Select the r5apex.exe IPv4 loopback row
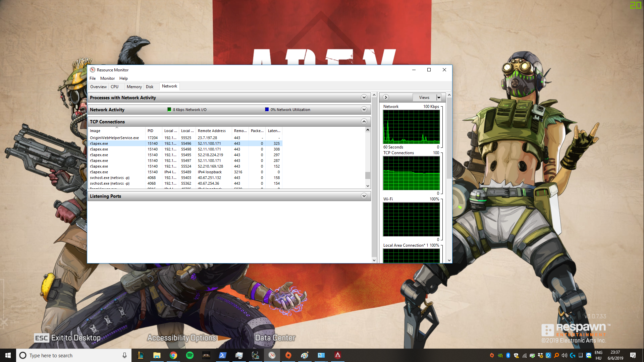The height and width of the screenshot is (362, 644). 185,172
